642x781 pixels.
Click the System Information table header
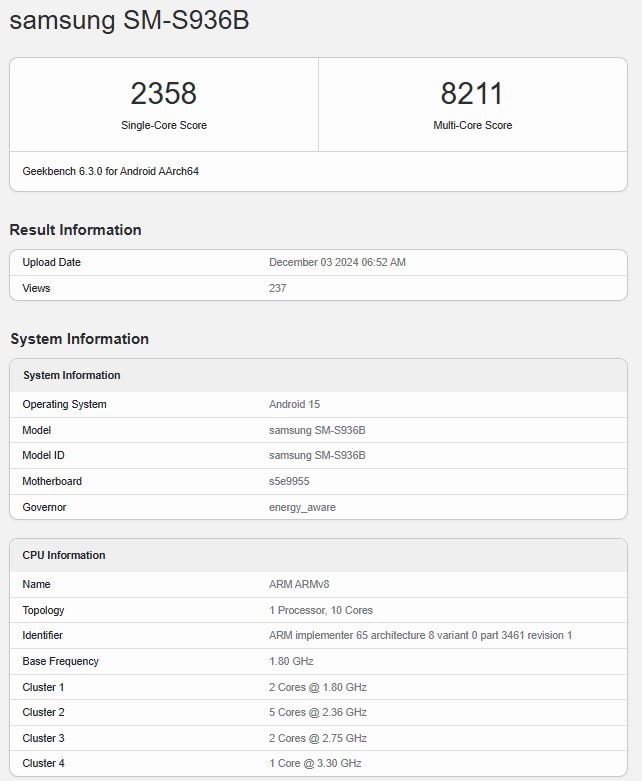[71, 376]
